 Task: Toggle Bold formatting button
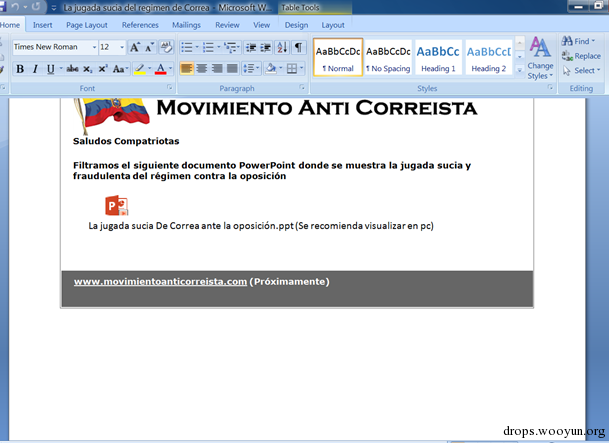(20, 69)
